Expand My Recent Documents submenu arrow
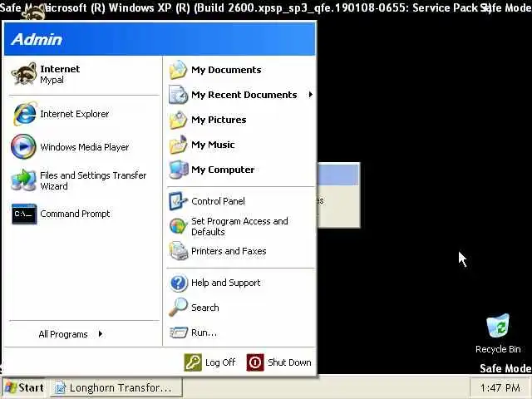This screenshot has height=399, width=532. 310,95
